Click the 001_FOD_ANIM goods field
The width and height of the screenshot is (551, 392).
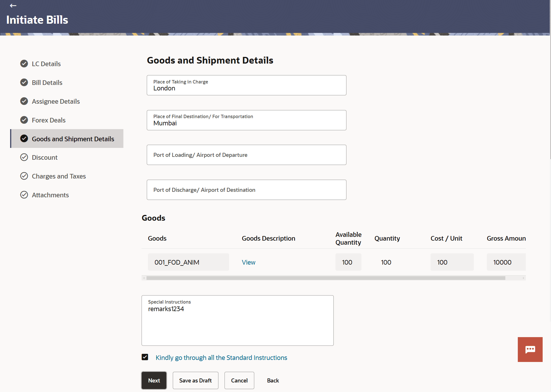pos(188,262)
